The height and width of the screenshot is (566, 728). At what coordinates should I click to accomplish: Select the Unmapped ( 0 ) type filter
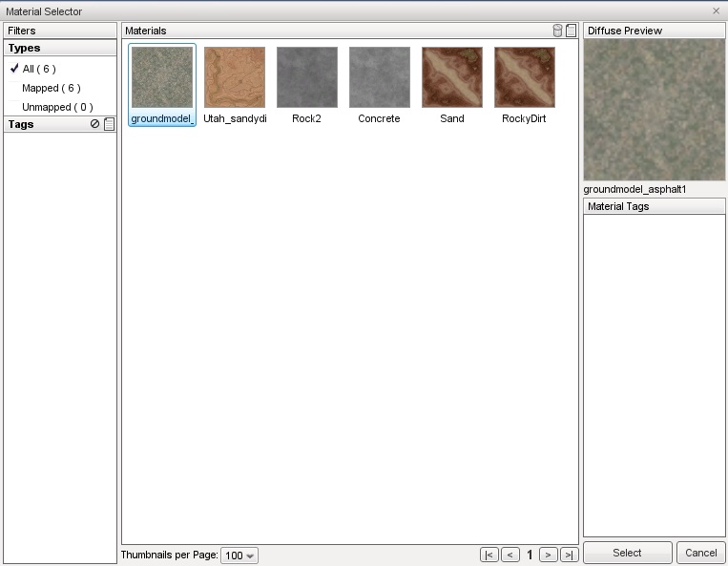click(57, 107)
